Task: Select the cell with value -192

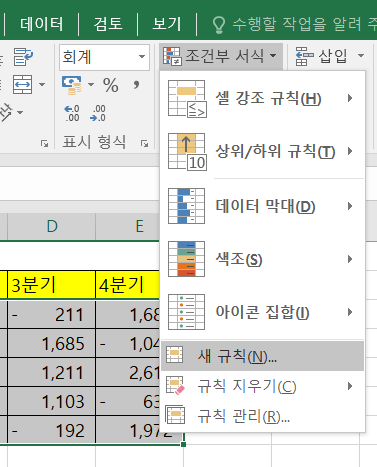Action: (x=52, y=430)
